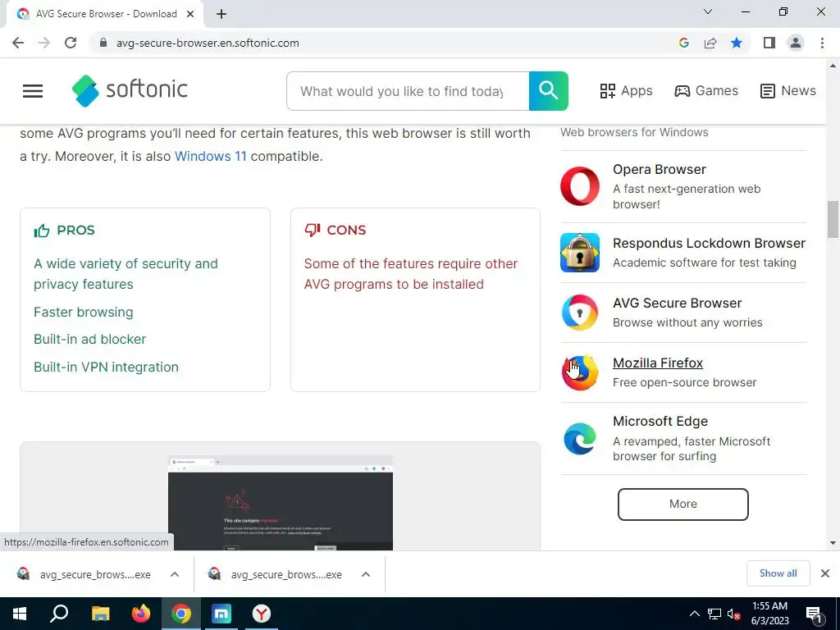This screenshot has width=840, height=630.
Task: Show hidden system tray icons
Action: pyautogui.click(x=694, y=614)
